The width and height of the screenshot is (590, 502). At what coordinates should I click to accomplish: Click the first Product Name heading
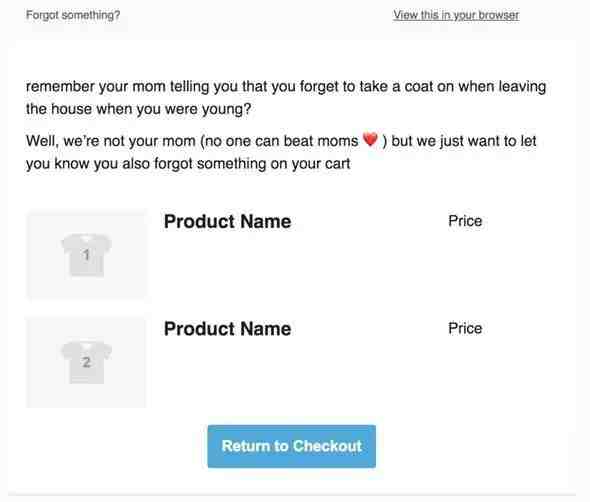(x=227, y=221)
